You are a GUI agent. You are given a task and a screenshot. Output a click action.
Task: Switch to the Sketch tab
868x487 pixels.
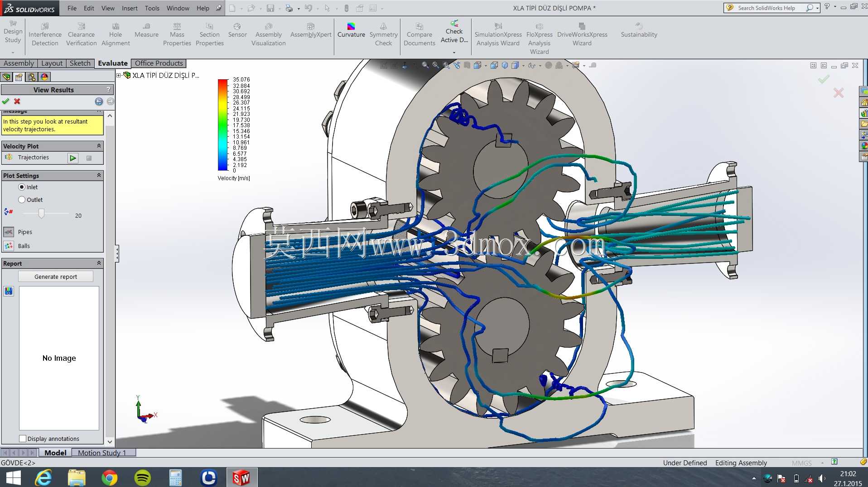[x=80, y=63]
